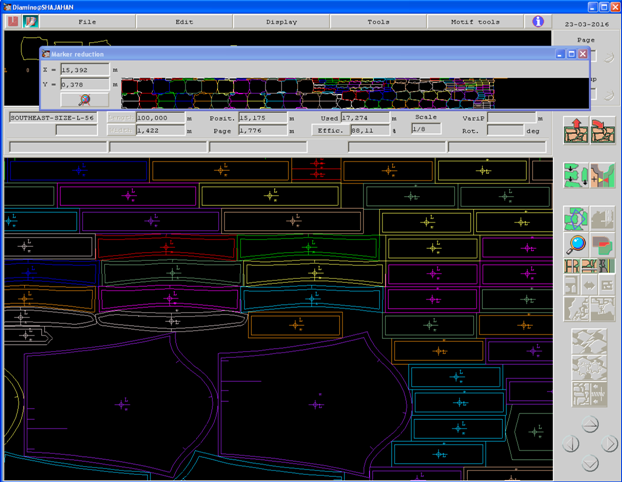
Task: Select the blue magnifying glass zoom tool
Action: (x=575, y=243)
